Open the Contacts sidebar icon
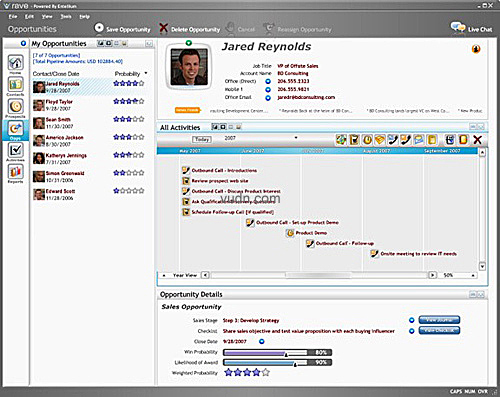This screenshot has width=500, height=397. point(15,85)
